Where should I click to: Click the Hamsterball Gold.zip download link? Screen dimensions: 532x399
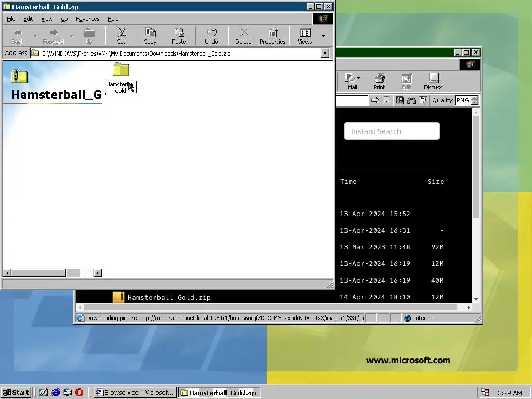pos(169,297)
